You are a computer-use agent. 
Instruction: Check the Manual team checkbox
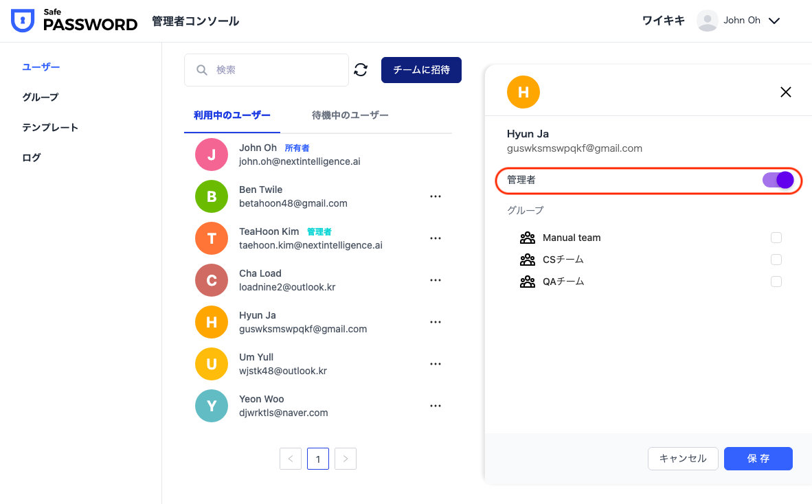(x=776, y=238)
